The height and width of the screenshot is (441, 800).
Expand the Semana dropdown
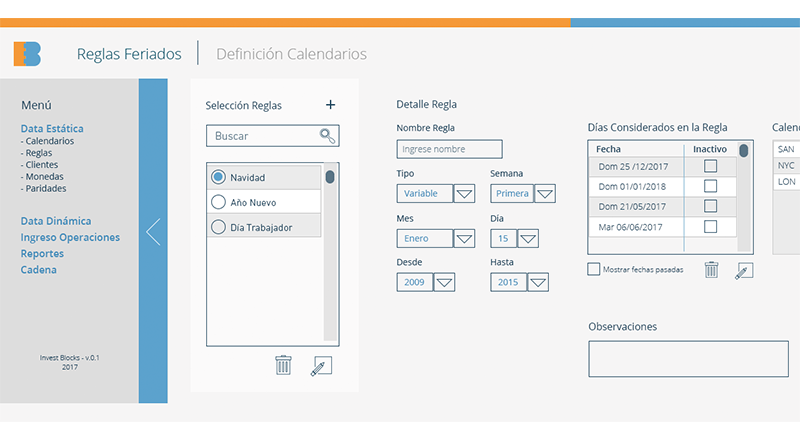545,194
